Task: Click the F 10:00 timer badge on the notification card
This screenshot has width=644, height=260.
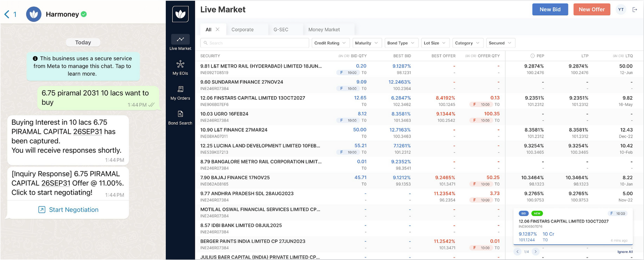Action: click(x=617, y=213)
